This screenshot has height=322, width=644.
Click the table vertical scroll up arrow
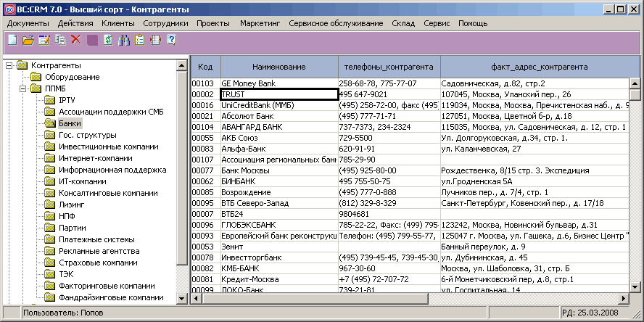coord(634,83)
